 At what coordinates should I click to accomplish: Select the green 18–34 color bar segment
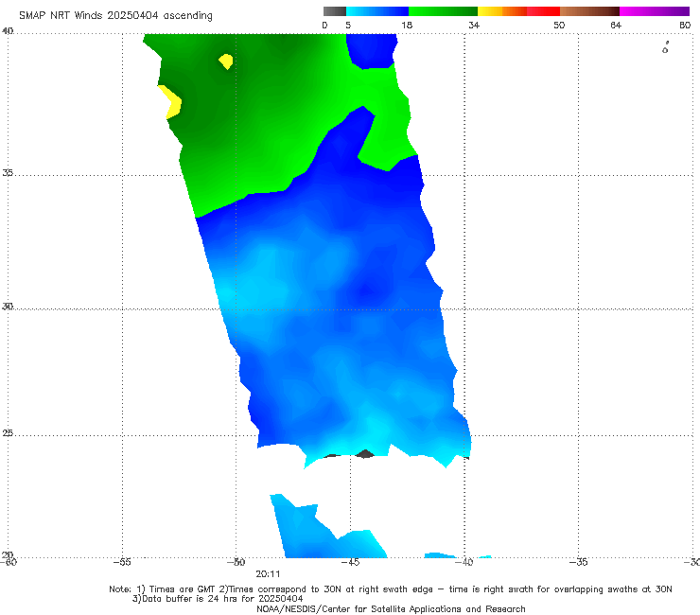(x=443, y=11)
